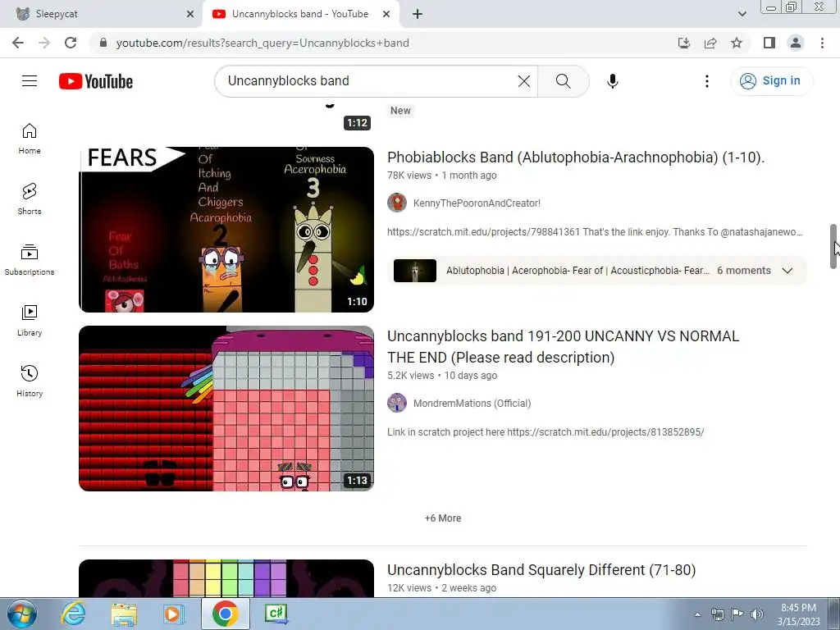Open the network tray icon
This screenshot has height=630, width=840.
click(717, 614)
